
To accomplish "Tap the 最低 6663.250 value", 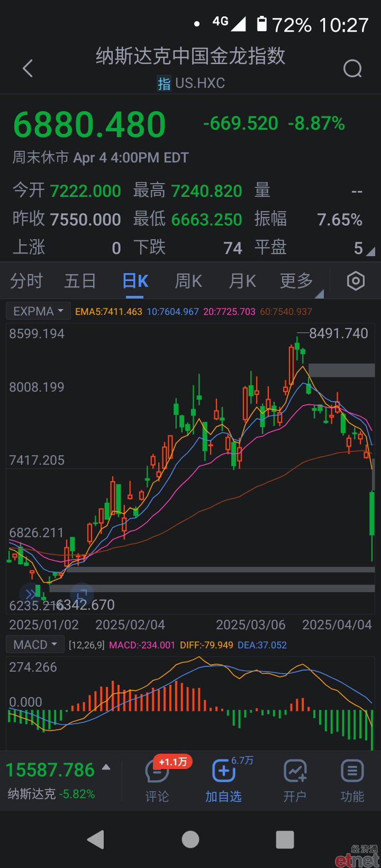I will point(207,220).
